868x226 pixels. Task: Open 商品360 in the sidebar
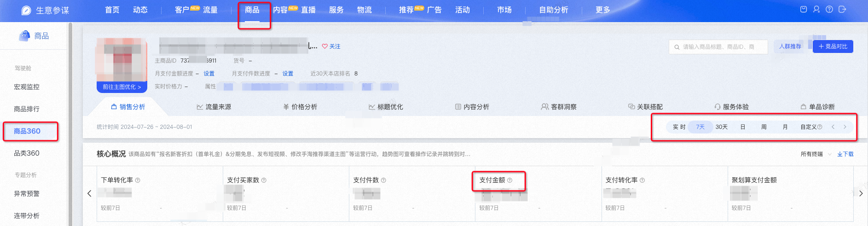pos(27,131)
